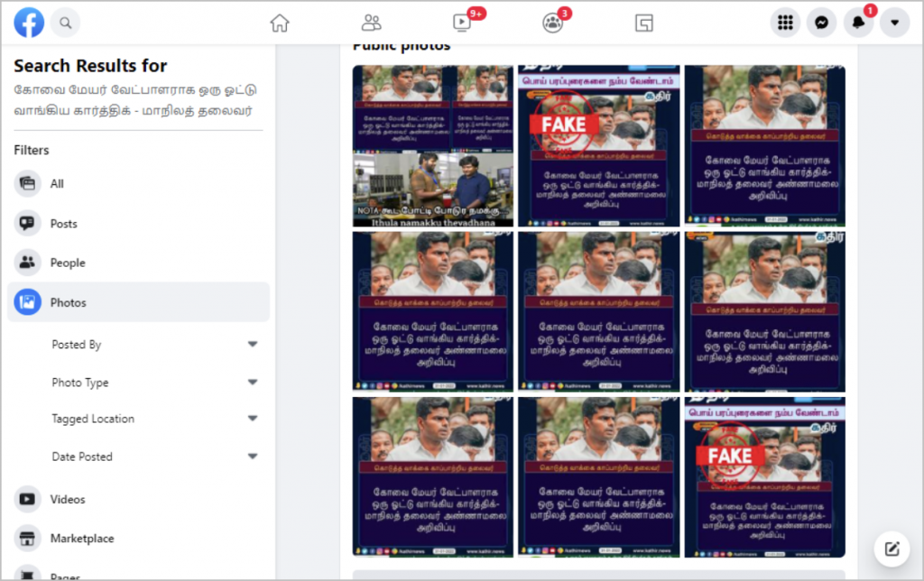
Task: Select the Videos filter label
Action: coord(68,500)
